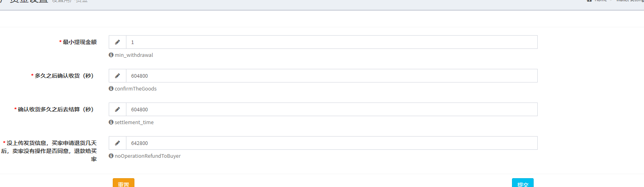Image resolution: width=644 pixels, height=187 pixels.
Task: Click the info icon before noOperationRefundToBuyer
Action: 111,156
